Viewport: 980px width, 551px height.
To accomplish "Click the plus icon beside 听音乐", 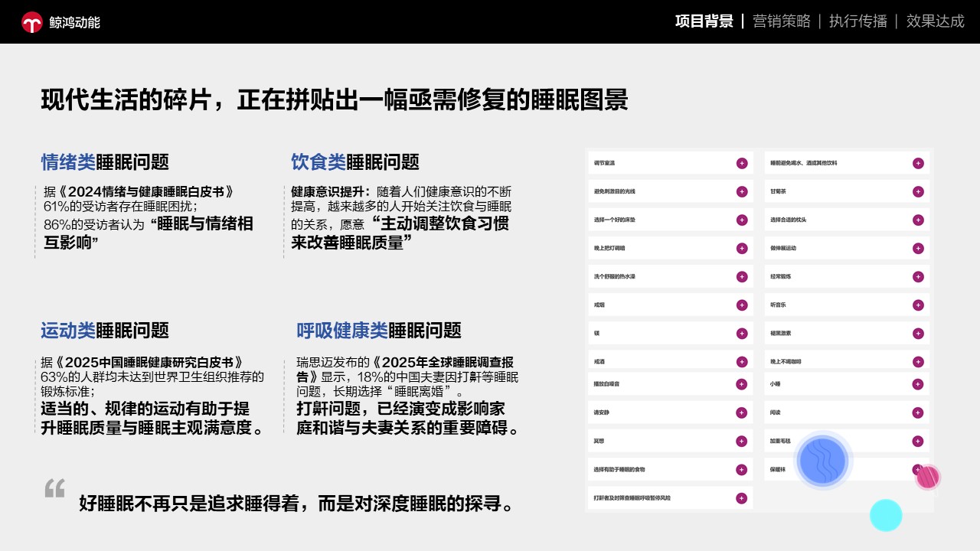I will (917, 305).
